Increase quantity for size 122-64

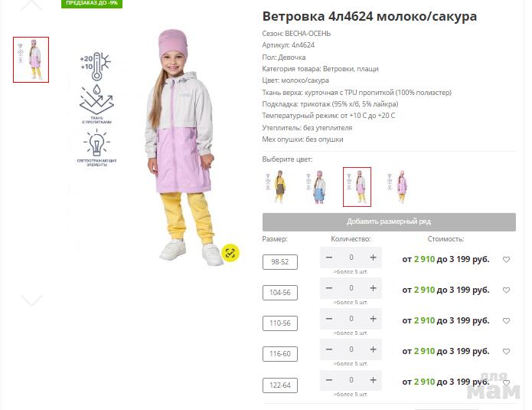(x=374, y=380)
